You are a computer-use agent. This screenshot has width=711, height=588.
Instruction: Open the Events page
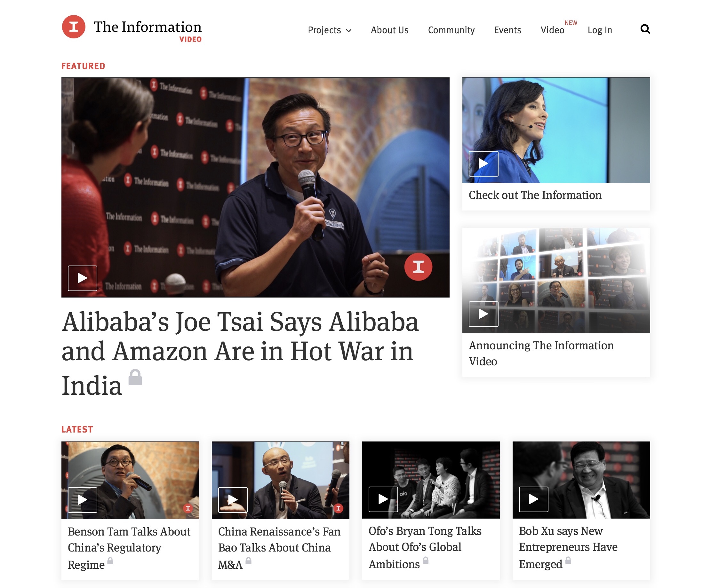click(507, 30)
